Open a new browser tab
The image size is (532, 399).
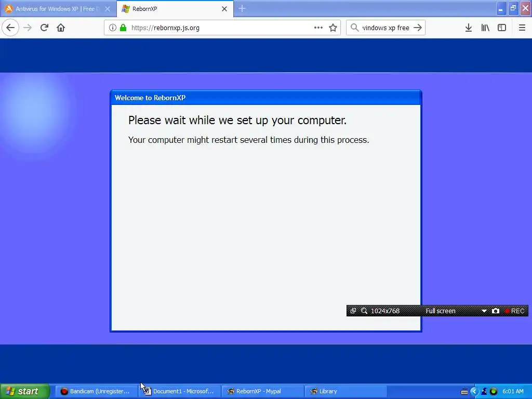point(242,9)
